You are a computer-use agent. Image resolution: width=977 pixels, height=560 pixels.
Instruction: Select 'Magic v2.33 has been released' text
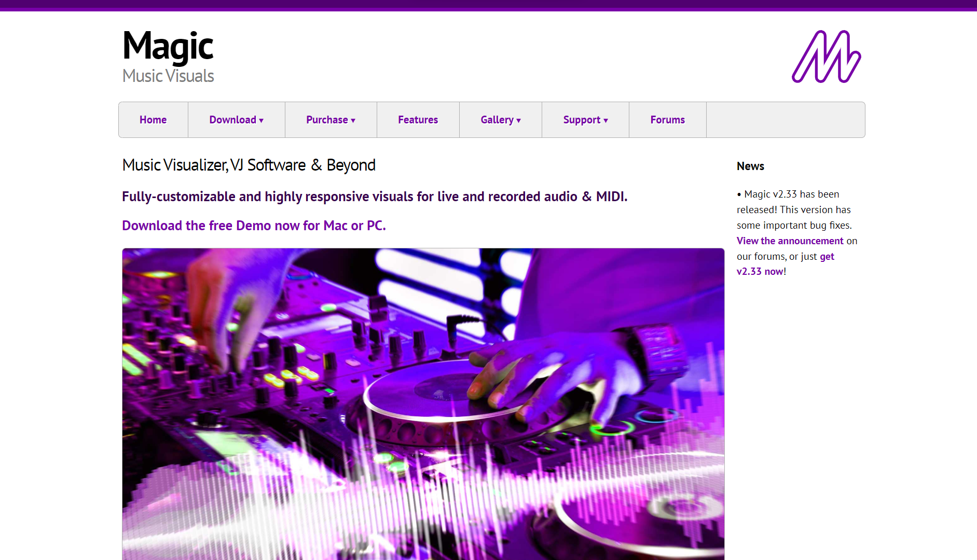[x=794, y=202]
